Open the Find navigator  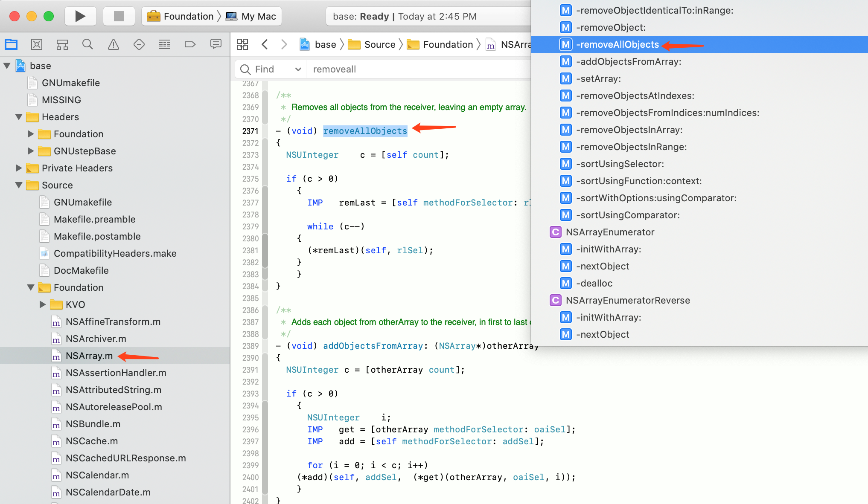[x=87, y=44]
